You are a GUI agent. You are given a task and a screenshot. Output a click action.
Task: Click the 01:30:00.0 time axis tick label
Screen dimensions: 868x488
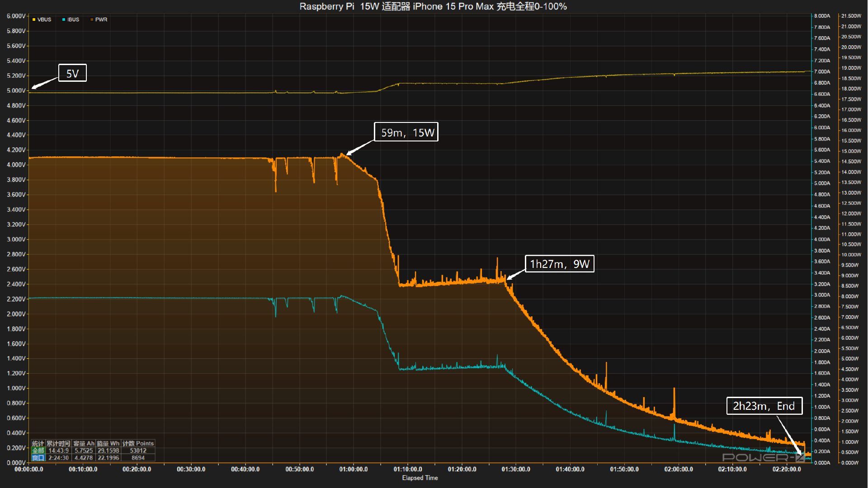pyautogui.click(x=516, y=469)
